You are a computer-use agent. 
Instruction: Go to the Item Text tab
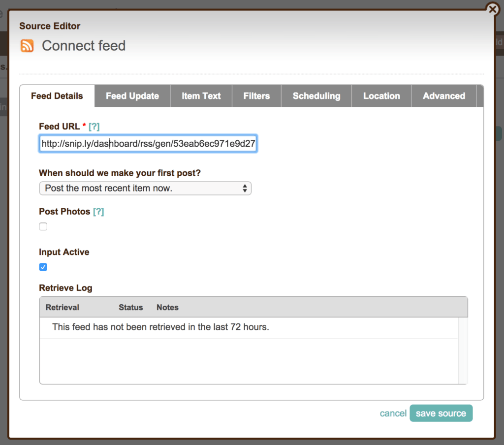pos(201,96)
